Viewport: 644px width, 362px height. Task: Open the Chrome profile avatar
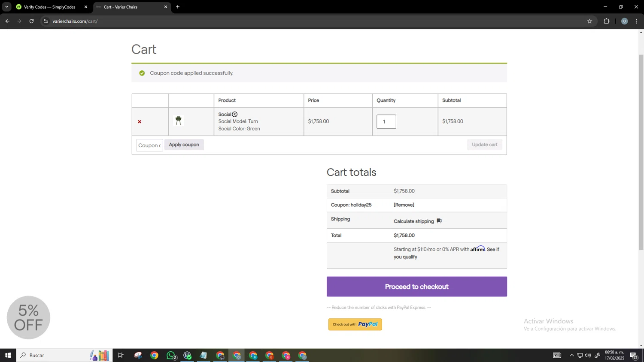click(x=624, y=21)
